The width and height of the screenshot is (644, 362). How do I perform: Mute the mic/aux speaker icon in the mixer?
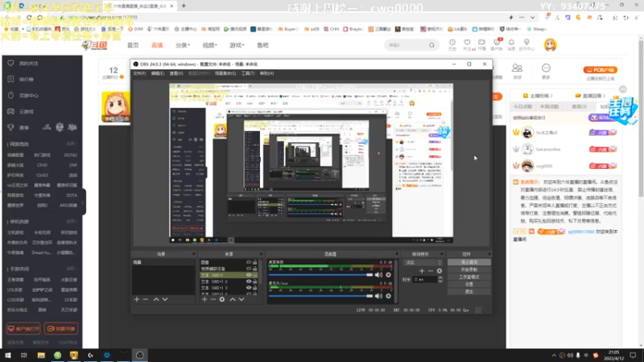(x=378, y=296)
